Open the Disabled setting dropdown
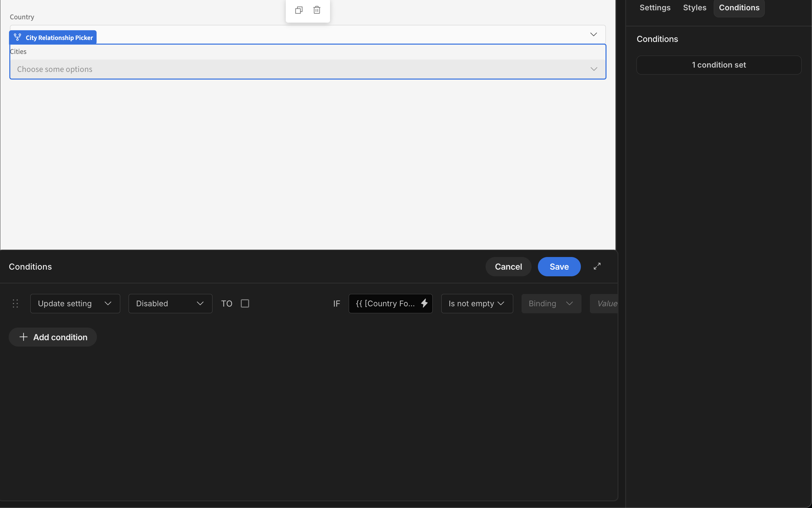The image size is (812, 508). (171, 303)
